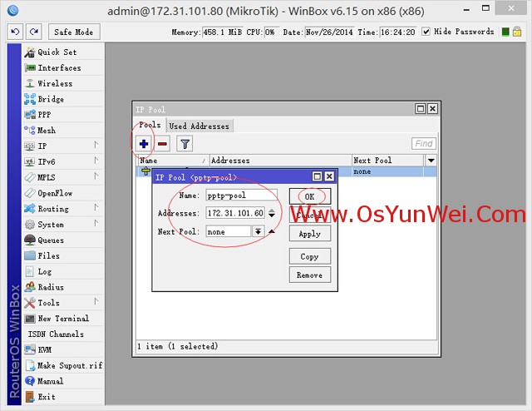Select the 'none' Next Pool table cell

tap(388, 171)
